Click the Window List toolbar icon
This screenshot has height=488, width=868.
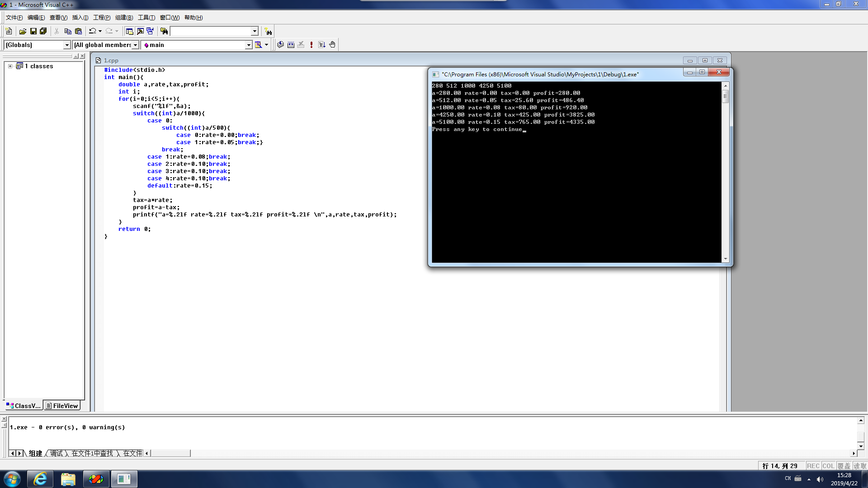click(150, 31)
